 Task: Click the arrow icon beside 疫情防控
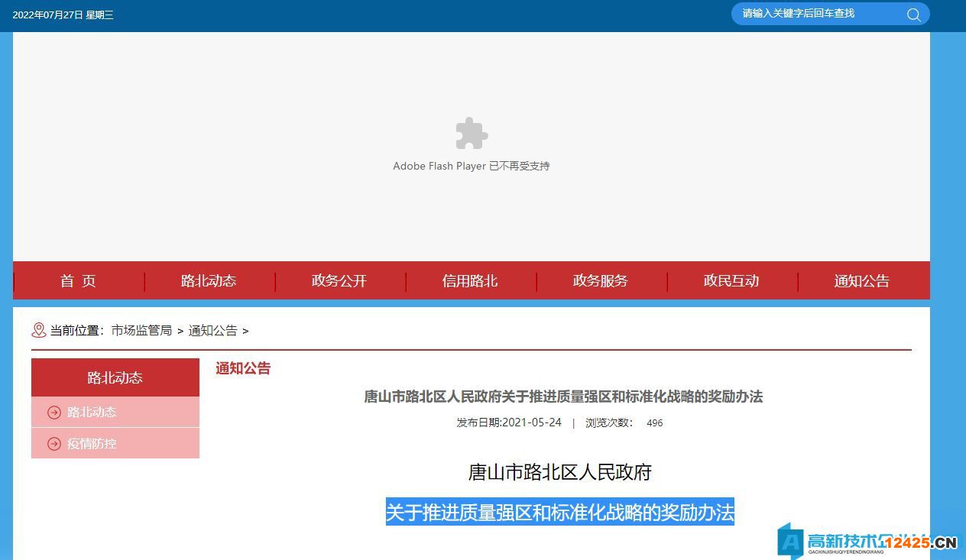pyautogui.click(x=54, y=444)
